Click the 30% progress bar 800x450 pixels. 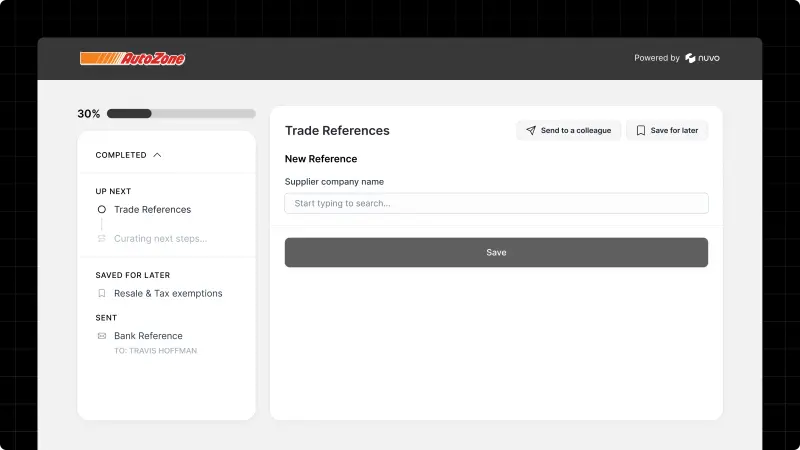point(181,113)
